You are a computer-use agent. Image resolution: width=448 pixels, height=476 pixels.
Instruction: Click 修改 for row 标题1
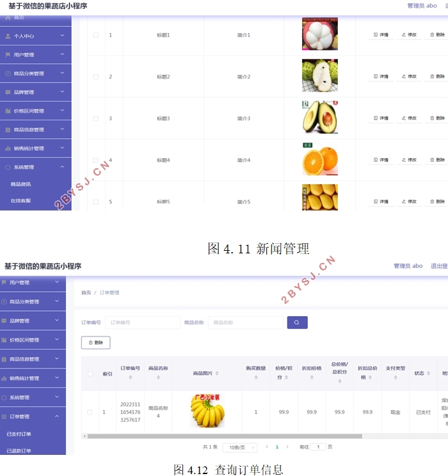tap(409, 35)
